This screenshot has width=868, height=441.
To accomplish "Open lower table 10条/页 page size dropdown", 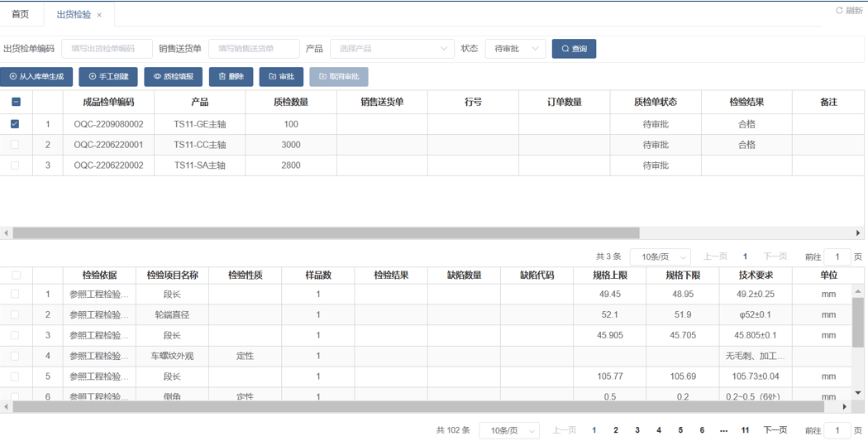I will coord(509,430).
